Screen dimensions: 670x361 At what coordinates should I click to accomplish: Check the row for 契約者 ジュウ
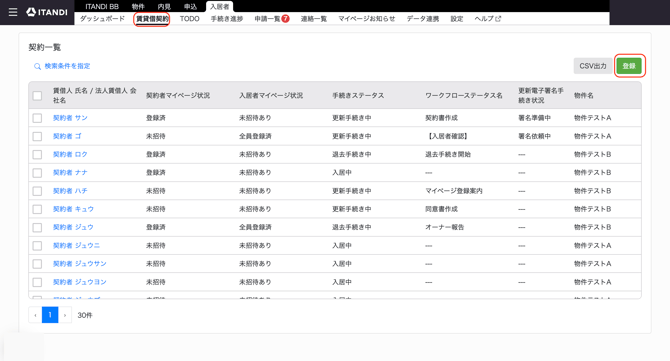coord(37,227)
